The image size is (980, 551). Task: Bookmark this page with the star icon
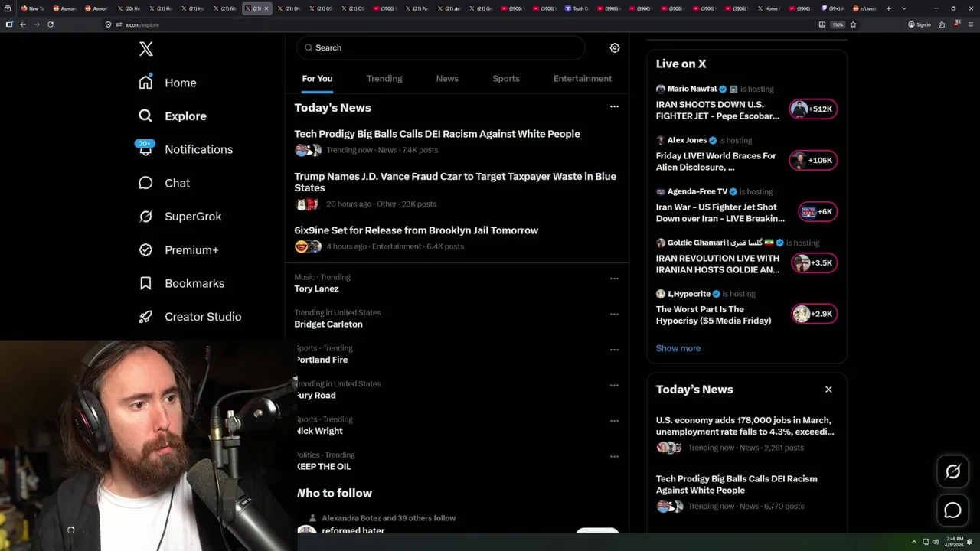(853, 24)
